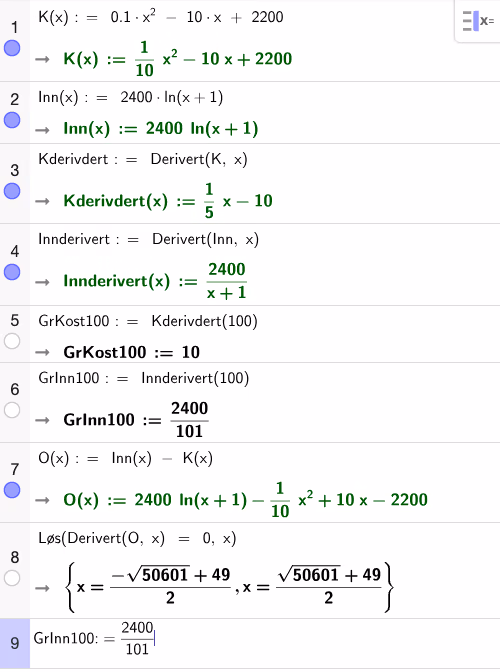The height and width of the screenshot is (672, 500).
Task: Click input Inn(x) := 2400·ln(x+1)
Action: [131, 98]
